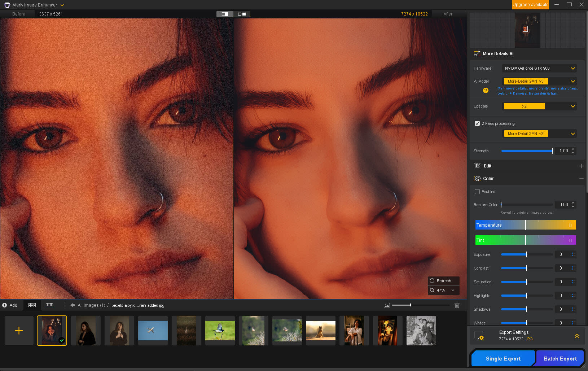The width and height of the screenshot is (588, 371).
Task: Click the large plus tile in the filmstrip
Action: (19, 331)
